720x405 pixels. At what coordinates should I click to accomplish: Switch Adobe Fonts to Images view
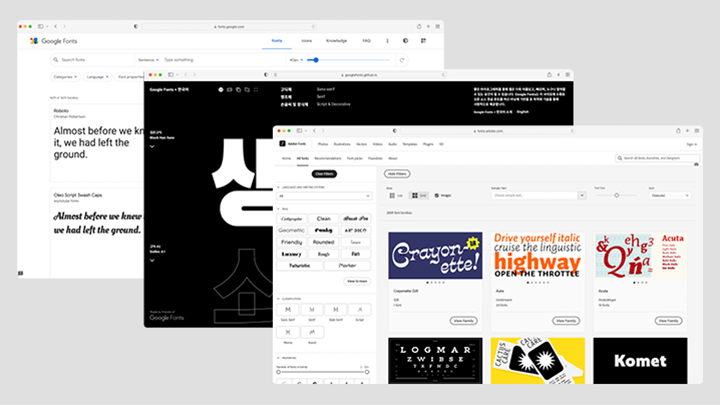(443, 196)
